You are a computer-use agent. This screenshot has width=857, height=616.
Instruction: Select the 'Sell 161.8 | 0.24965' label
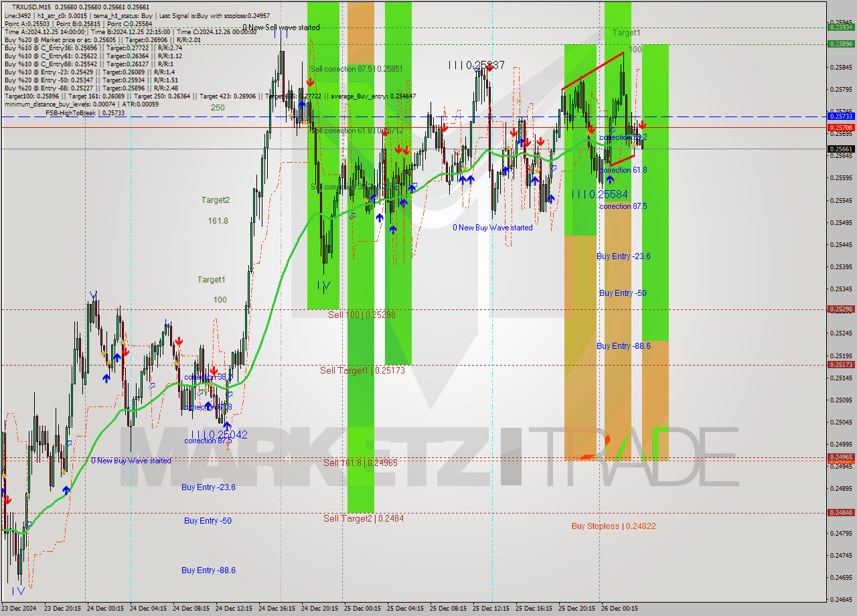[360, 463]
